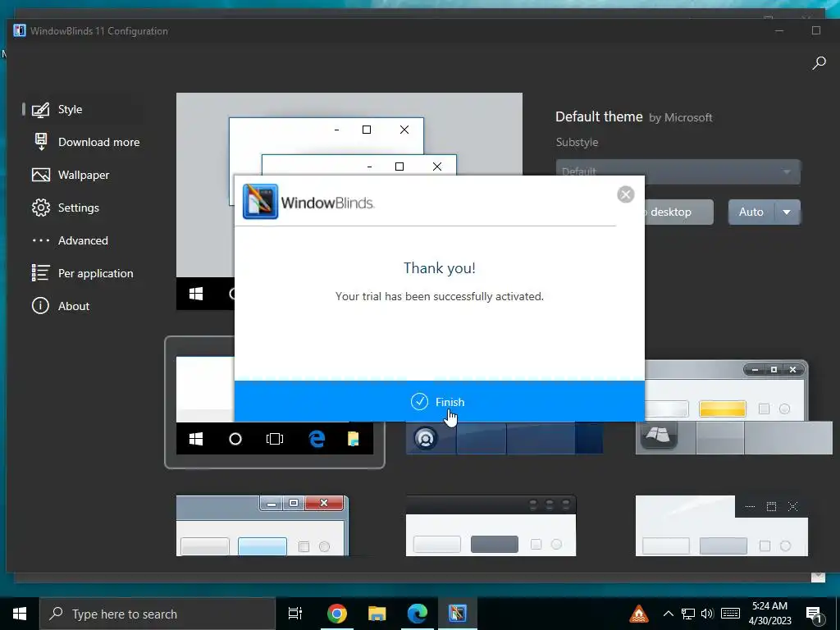The image size is (840, 630).
Task: Click the WindowBlinds logo in the dialog
Action: [308, 202]
